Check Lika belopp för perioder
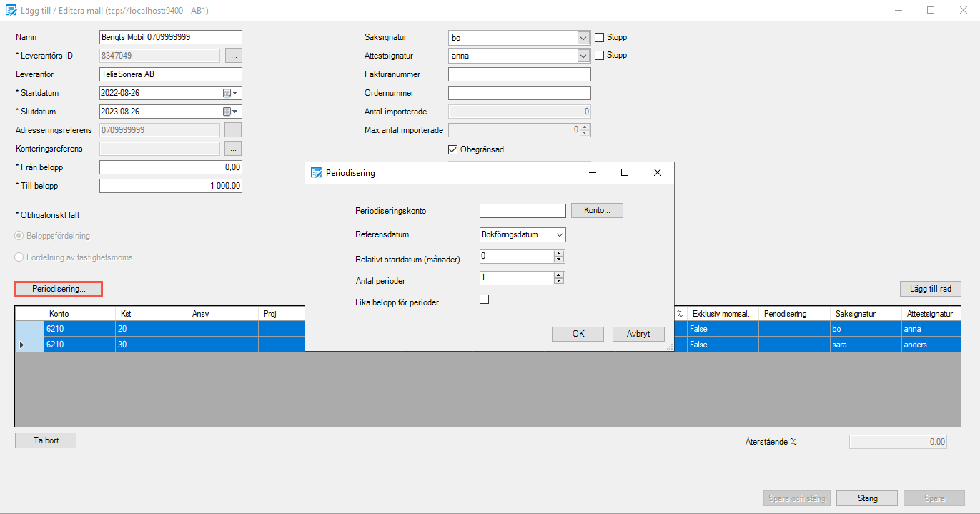This screenshot has width=980, height=514. 484,300
